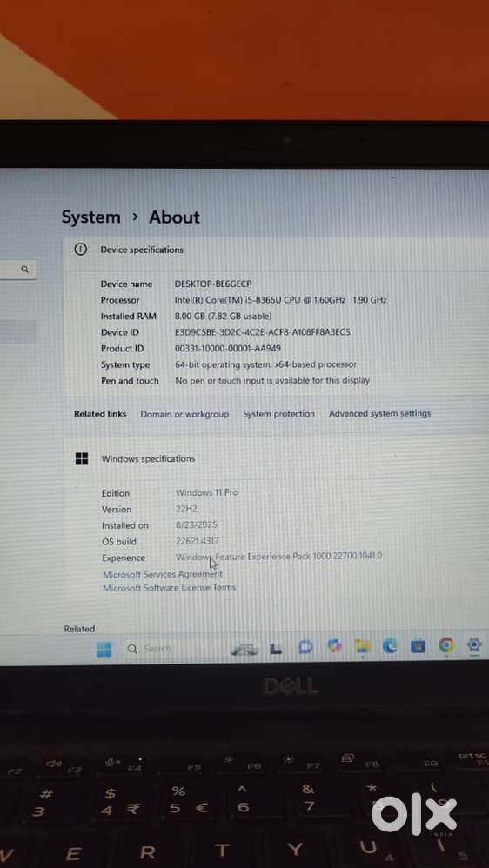Click the settings search magnifier icon
Image resolution: width=489 pixels, height=868 pixels.
24,270
